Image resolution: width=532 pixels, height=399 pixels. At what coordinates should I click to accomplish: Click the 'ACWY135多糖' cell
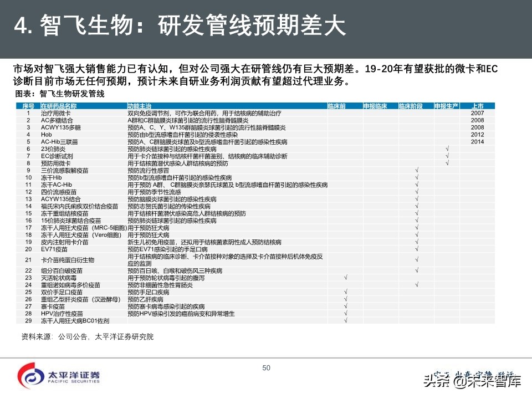61,127
